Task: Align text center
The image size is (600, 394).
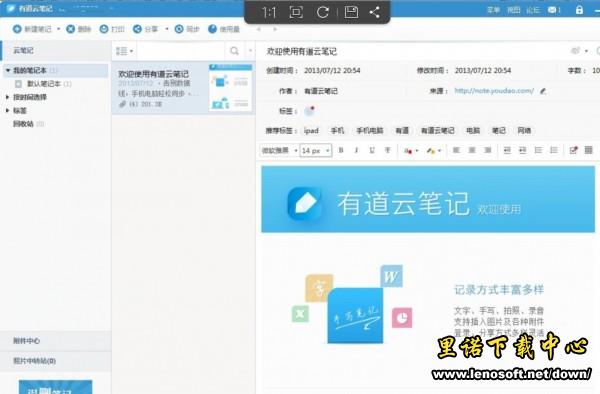Action: pyautogui.click(x=472, y=150)
